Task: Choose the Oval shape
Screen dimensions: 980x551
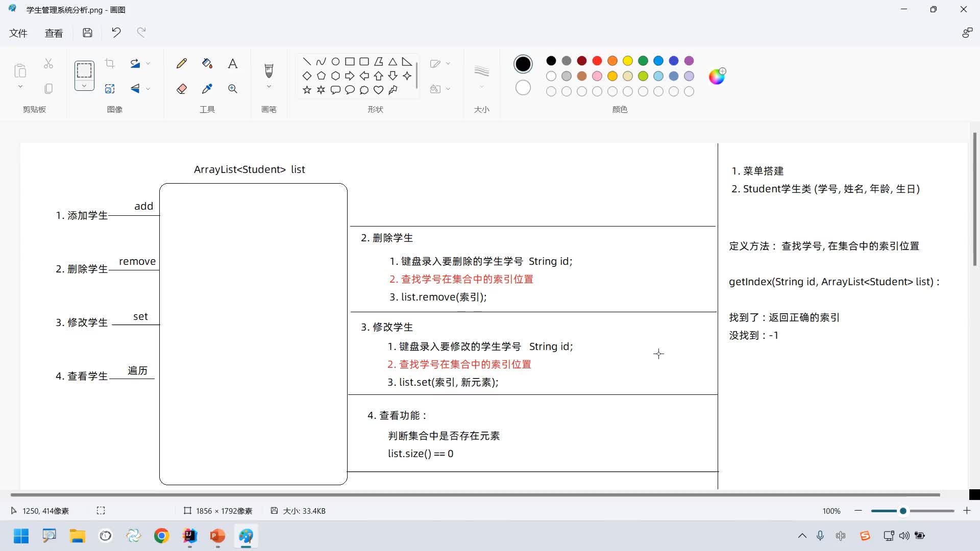Action: (335, 62)
